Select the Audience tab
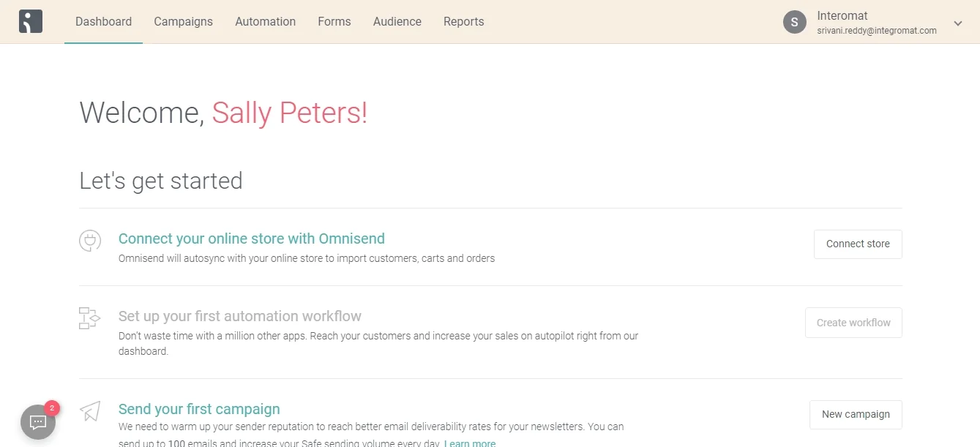This screenshot has height=447, width=980. point(397,22)
